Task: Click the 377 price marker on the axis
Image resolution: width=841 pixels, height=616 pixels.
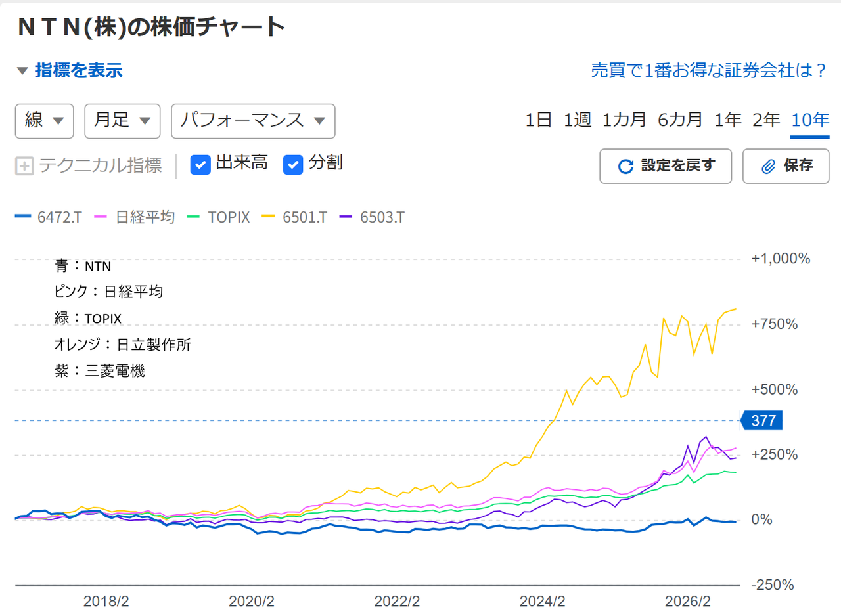Action: [762, 420]
